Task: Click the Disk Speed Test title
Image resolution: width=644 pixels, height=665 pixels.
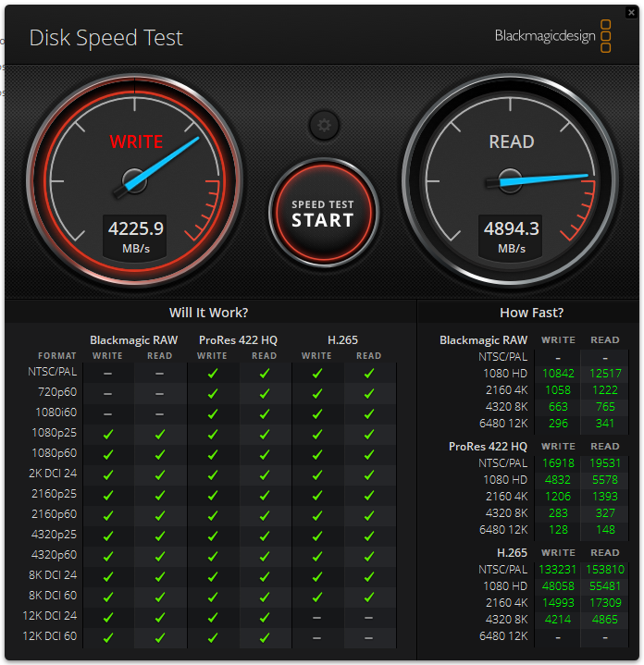Action: [x=105, y=38]
